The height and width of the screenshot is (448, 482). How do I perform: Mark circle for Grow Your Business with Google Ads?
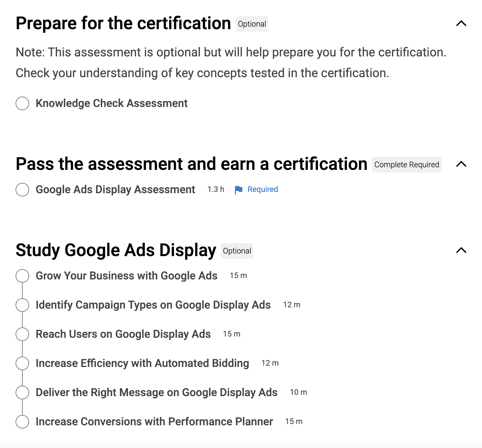22,276
